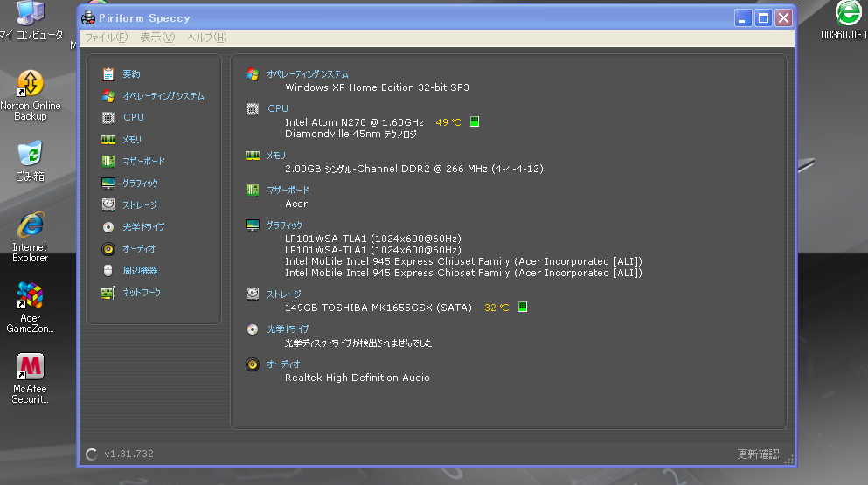Click the オーディオ heading link in summary

coord(283,364)
